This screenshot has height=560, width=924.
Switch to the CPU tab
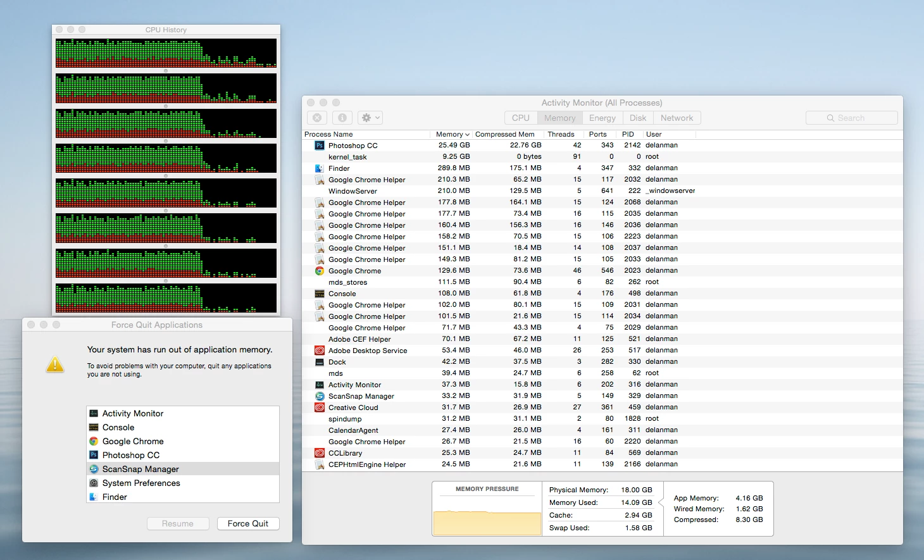tap(521, 118)
